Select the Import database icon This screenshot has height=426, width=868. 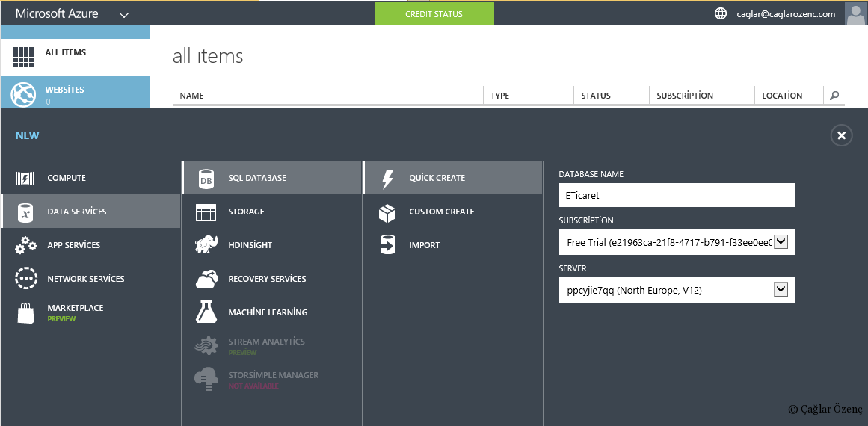click(x=388, y=245)
